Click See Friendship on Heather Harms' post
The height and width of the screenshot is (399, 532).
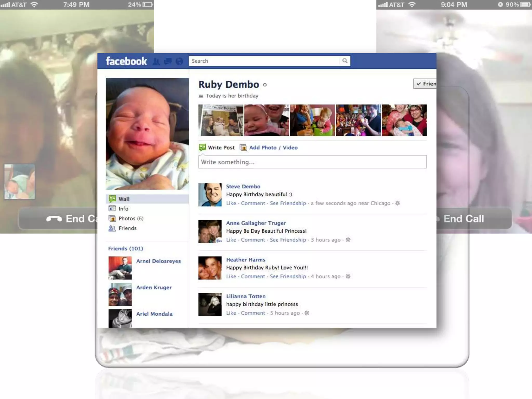(288, 276)
